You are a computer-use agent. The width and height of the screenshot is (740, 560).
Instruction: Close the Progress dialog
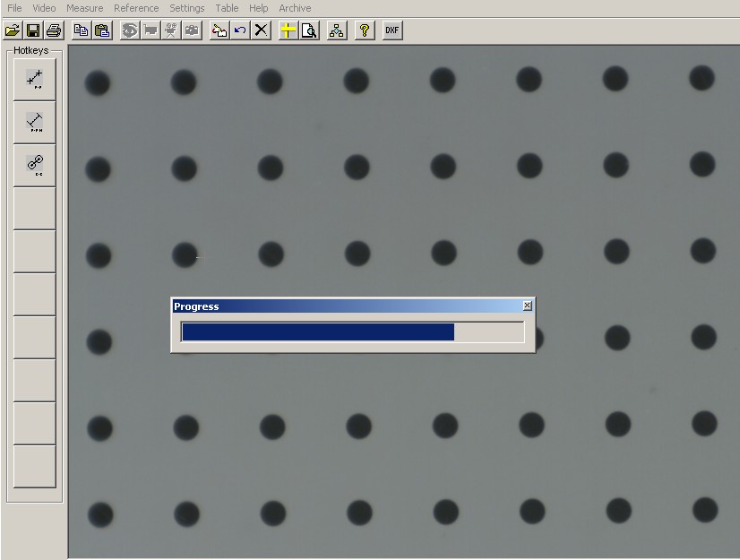527,306
